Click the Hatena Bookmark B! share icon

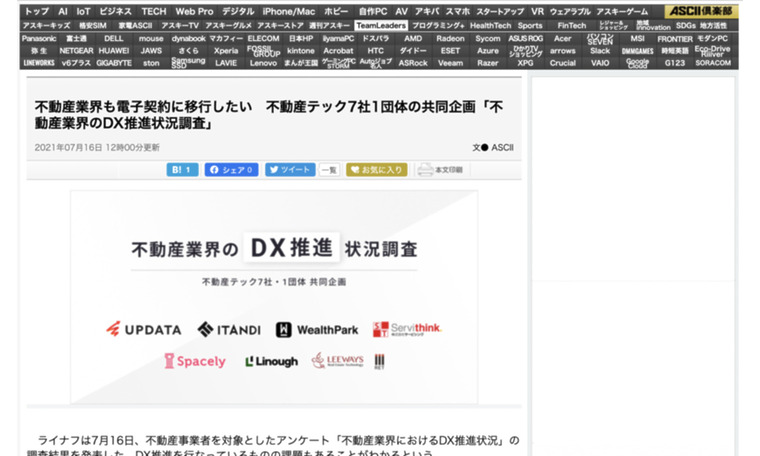[182, 170]
